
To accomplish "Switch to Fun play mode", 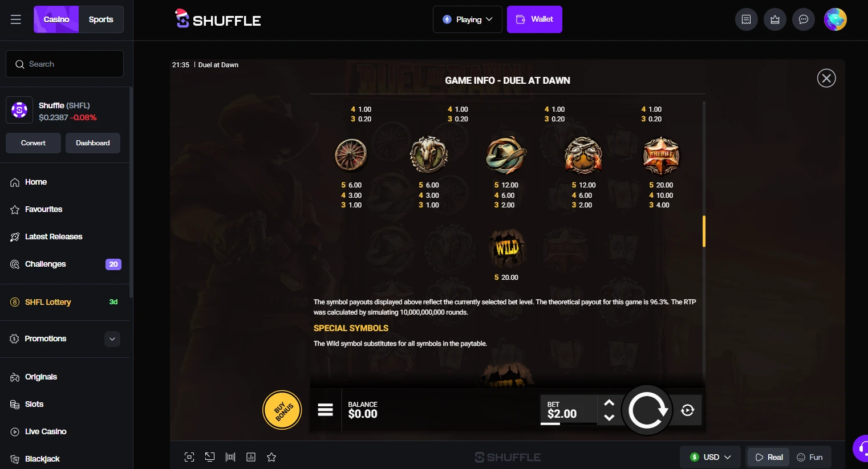I will (810, 457).
